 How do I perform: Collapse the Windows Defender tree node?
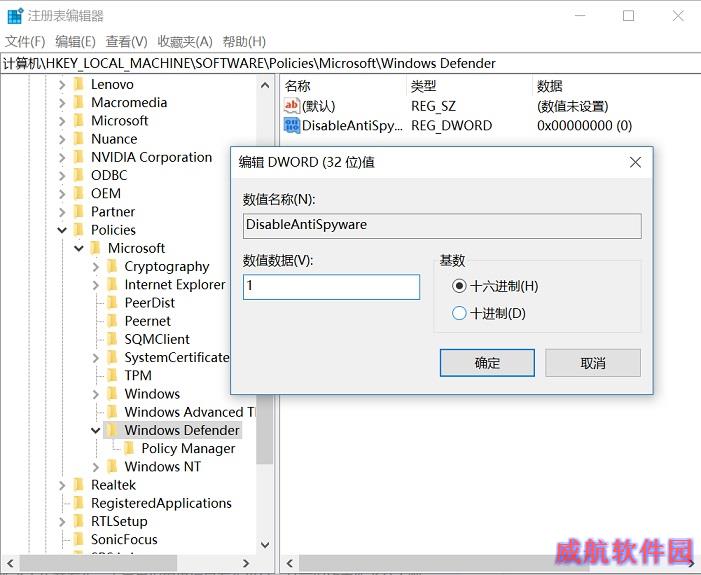click(x=96, y=431)
